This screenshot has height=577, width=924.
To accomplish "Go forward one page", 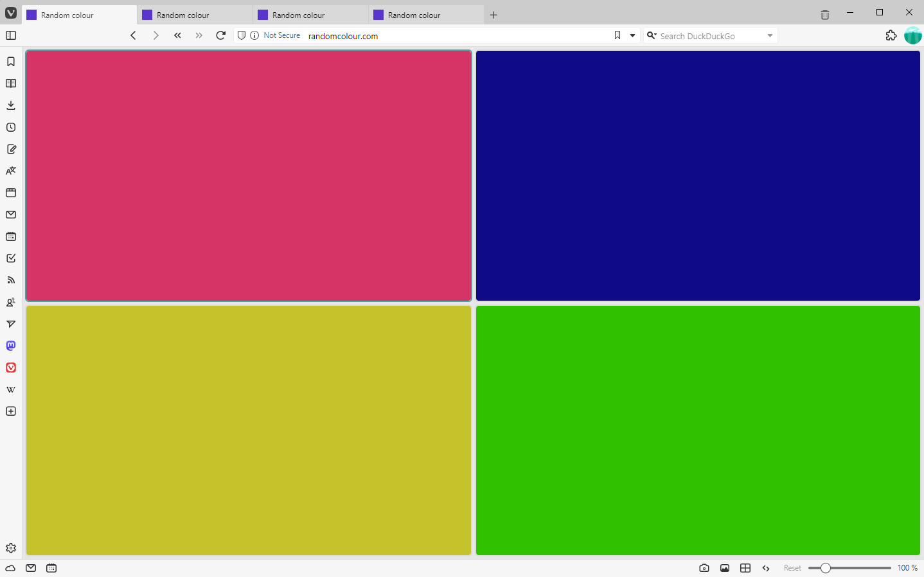I will pos(155,35).
